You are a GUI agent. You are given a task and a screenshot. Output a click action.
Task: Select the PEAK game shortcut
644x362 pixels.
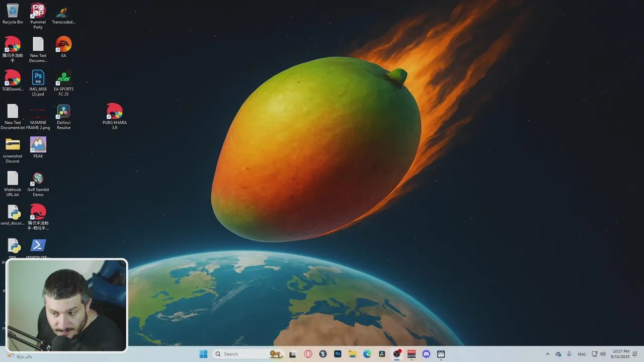[x=38, y=148]
